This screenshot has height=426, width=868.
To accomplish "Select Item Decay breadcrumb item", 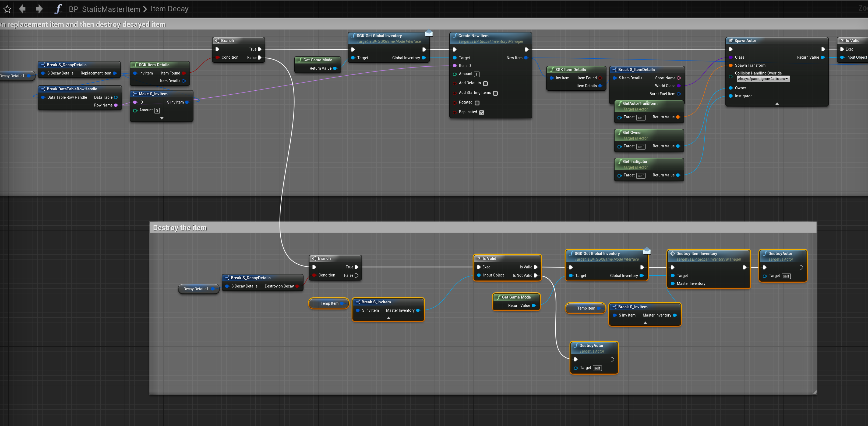I will 170,9.
